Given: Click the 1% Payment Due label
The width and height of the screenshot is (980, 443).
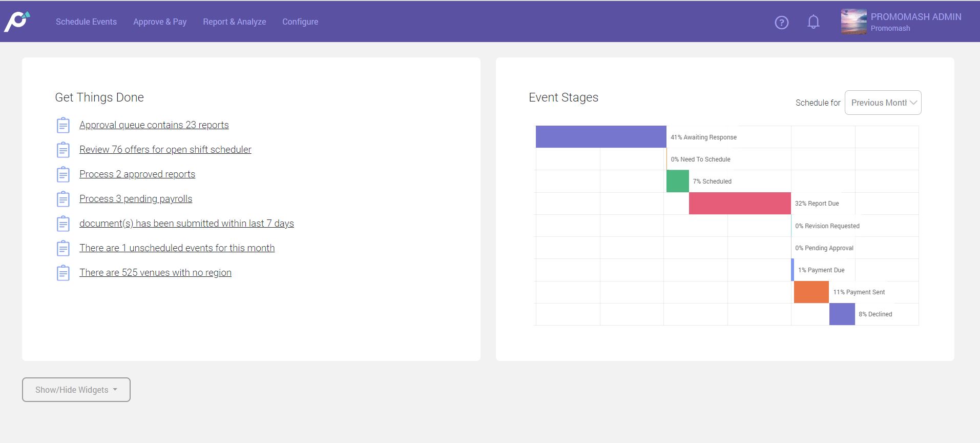Looking at the screenshot, I should [x=821, y=270].
